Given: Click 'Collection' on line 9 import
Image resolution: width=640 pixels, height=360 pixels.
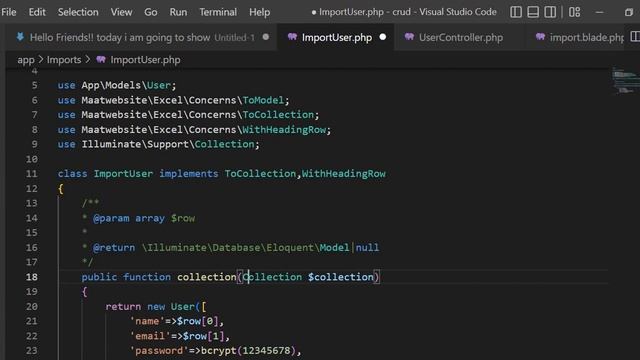Looking at the screenshot, I should (224, 144).
